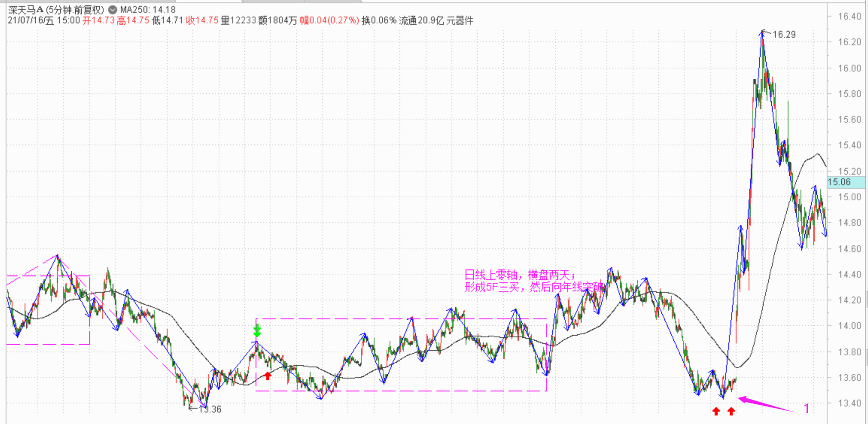868x424 pixels.
Task: Click the stock name 深天马A title
Action: (x=26, y=10)
